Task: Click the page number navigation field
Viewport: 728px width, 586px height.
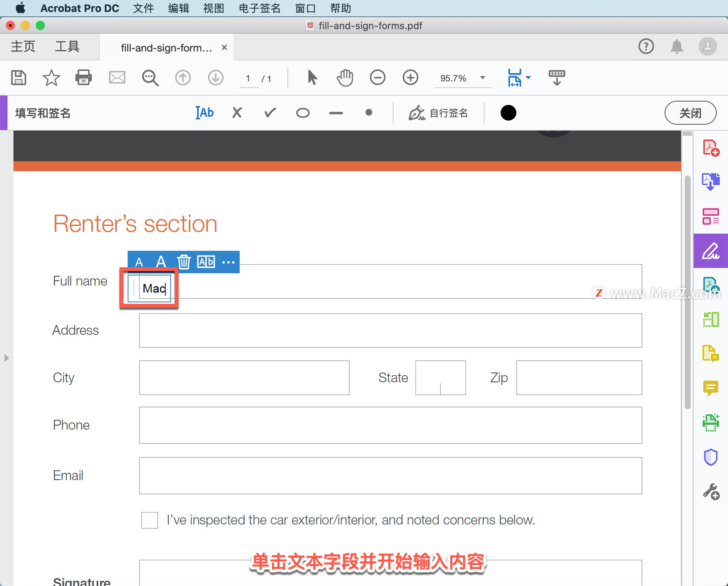Action: point(247,77)
